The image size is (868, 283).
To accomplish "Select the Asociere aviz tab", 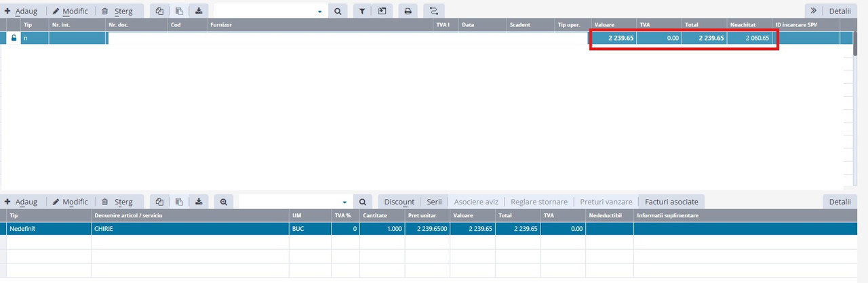I will (x=476, y=202).
